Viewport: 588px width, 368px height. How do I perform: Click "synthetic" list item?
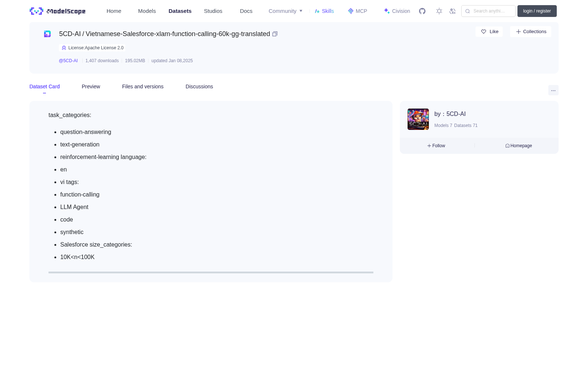tap(72, 232)
